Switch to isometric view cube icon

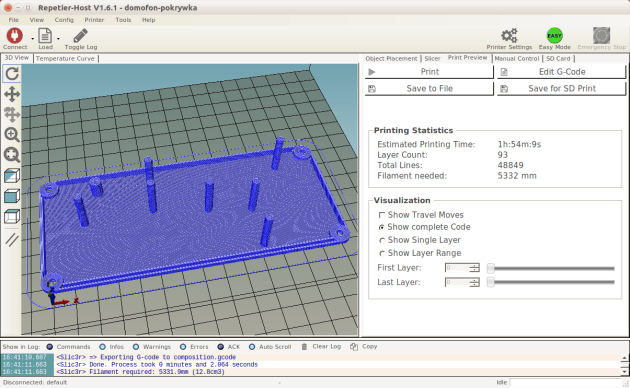click(12, 176)
